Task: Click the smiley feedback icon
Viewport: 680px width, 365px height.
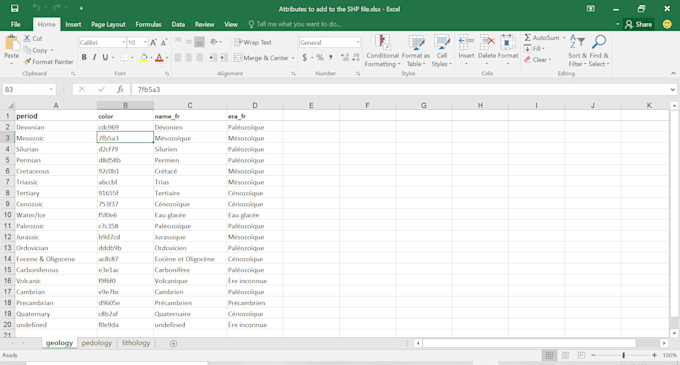Action: coord(667,24)
